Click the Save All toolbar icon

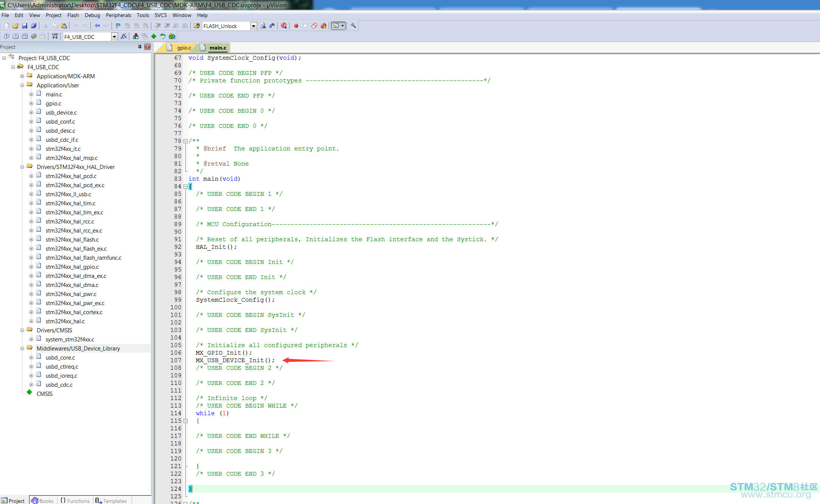[34, 26]
